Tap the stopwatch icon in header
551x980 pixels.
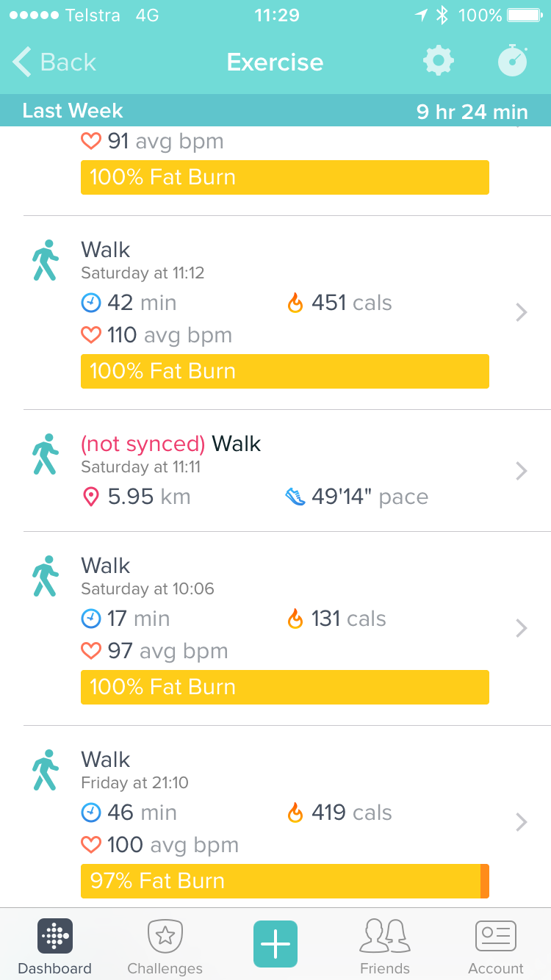tap(512, 61)
